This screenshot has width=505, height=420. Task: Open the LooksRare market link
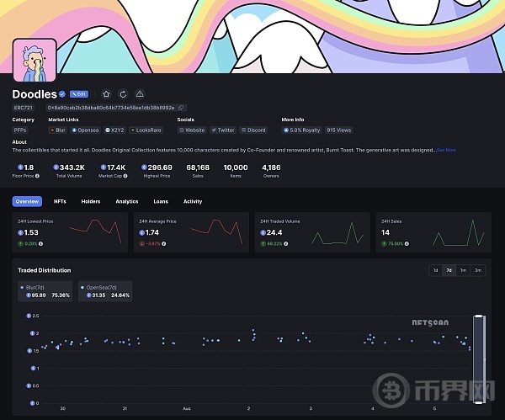pyautogui.click(x=146, y=130)
